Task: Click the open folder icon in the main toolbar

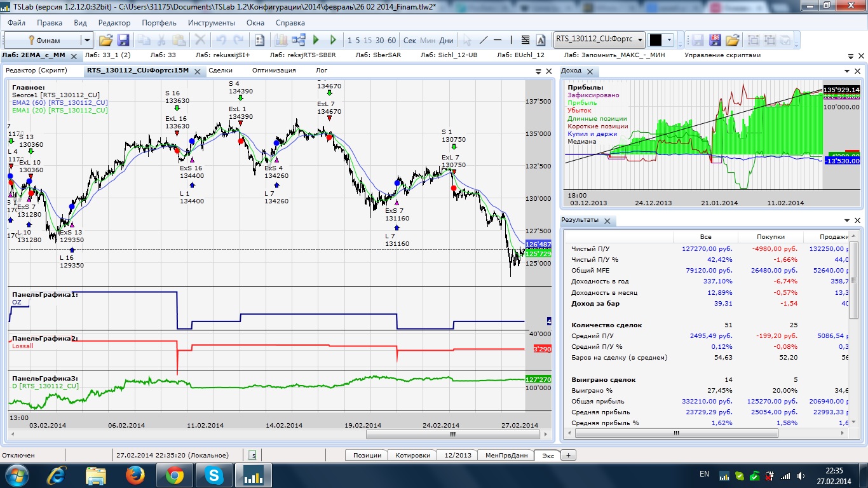Action: (x=105, y=40)
